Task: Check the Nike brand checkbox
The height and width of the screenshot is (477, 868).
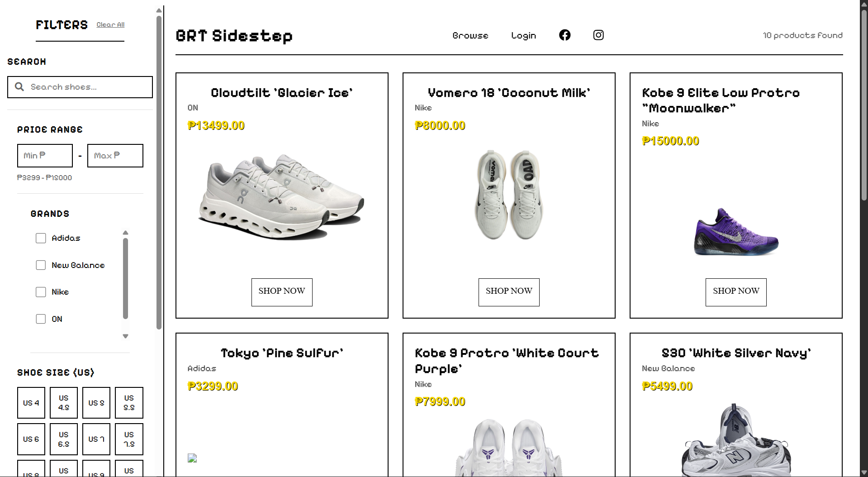Action: pyautogui.click(x=41, y=292)
